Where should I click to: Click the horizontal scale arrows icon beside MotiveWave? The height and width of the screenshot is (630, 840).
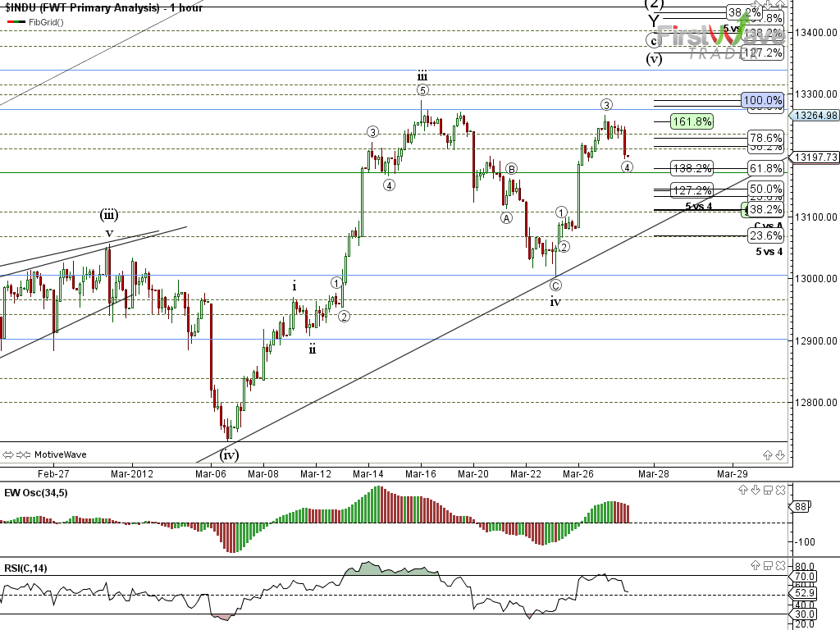pyautogui.click(x=9, y=454)
